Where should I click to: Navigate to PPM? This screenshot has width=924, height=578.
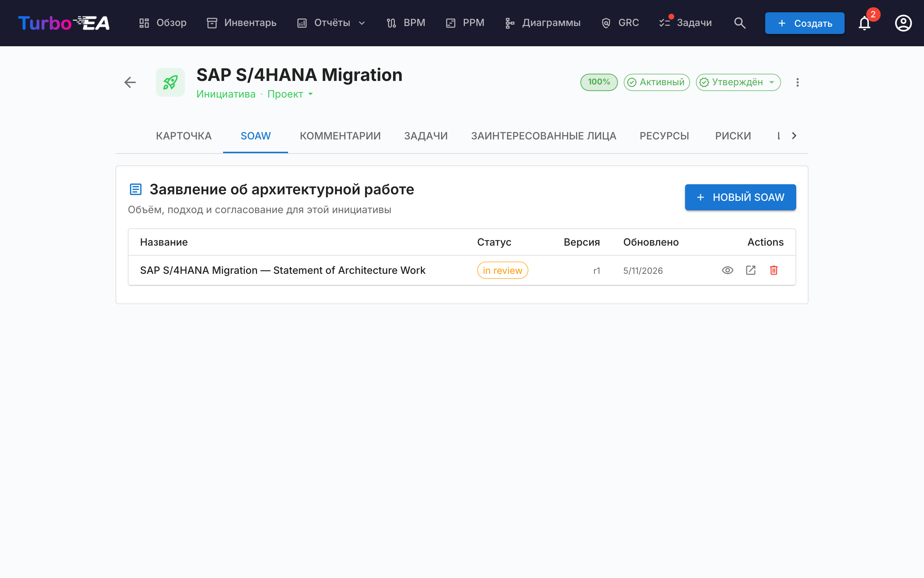[x=465, y=23]
